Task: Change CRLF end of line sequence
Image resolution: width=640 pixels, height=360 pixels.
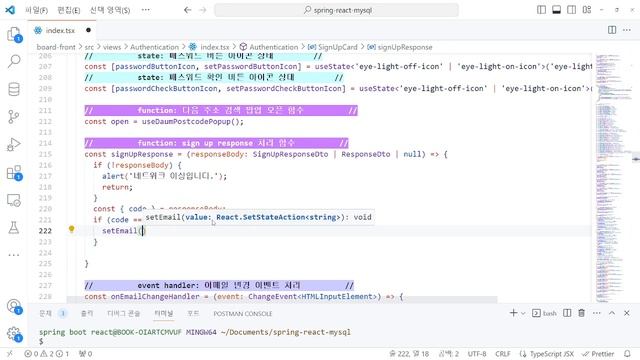Action: pyautogui.click(x=503, y=354)
